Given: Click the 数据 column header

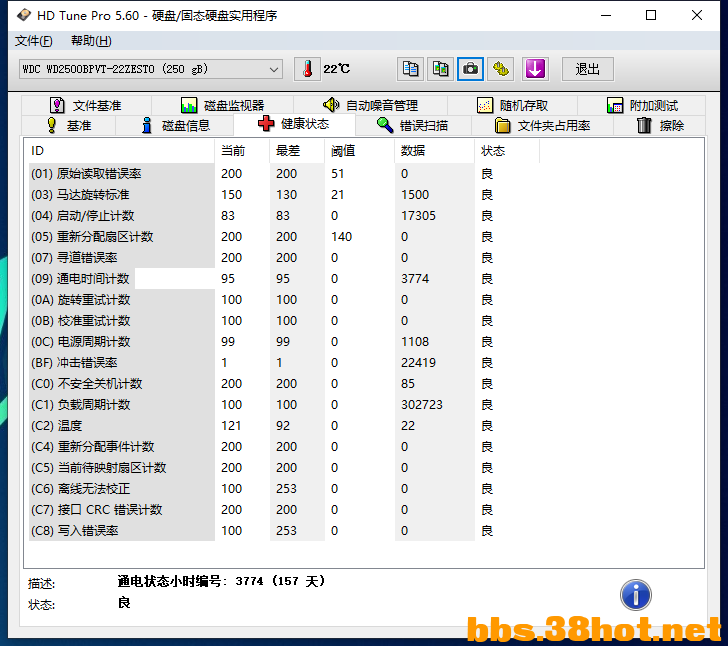Looking at the screenshot, I should click(435, 151).
